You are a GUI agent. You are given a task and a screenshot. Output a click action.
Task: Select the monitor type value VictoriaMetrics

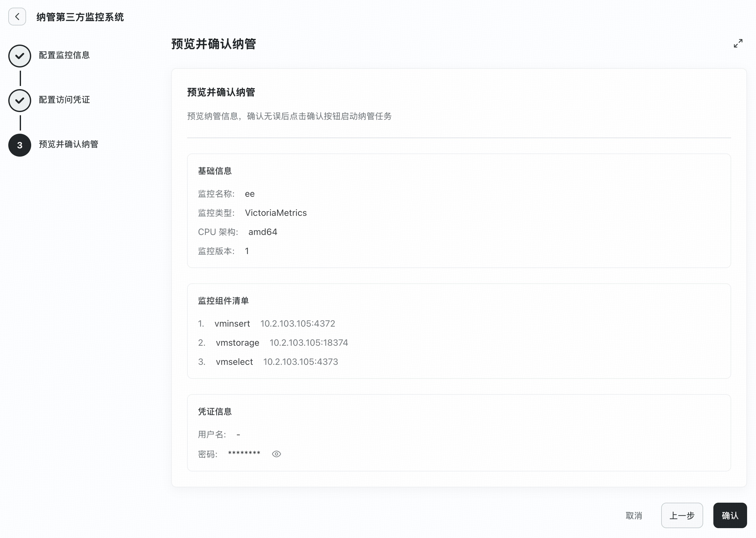(276, 213)
